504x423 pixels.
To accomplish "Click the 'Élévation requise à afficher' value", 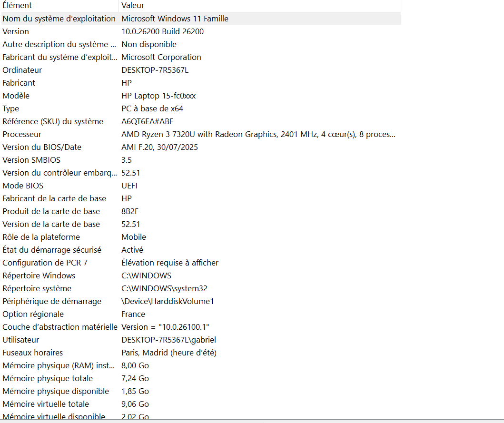I will coord(170,263).
